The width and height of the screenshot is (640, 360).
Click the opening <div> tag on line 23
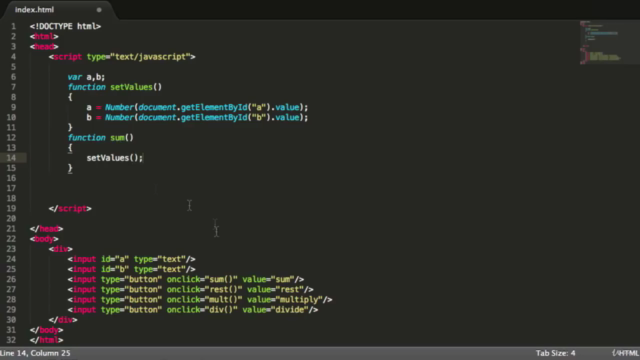point(61,249)
